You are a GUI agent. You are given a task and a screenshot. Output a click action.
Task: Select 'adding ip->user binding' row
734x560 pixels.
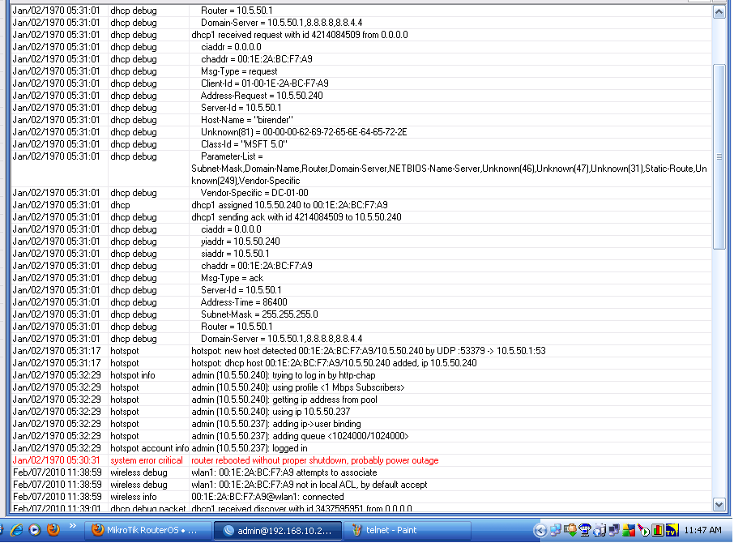pos(361,424)
